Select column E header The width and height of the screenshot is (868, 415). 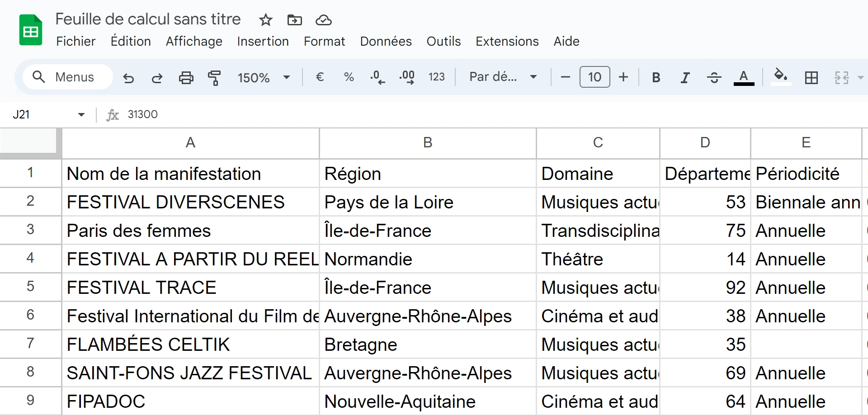coord(806,143)
